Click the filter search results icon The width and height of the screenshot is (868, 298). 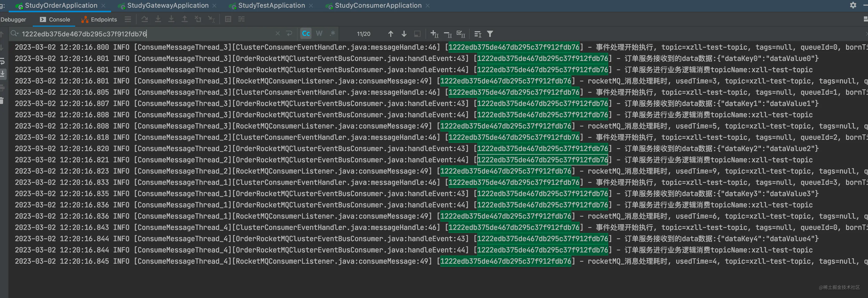click(x=490, y=34)
